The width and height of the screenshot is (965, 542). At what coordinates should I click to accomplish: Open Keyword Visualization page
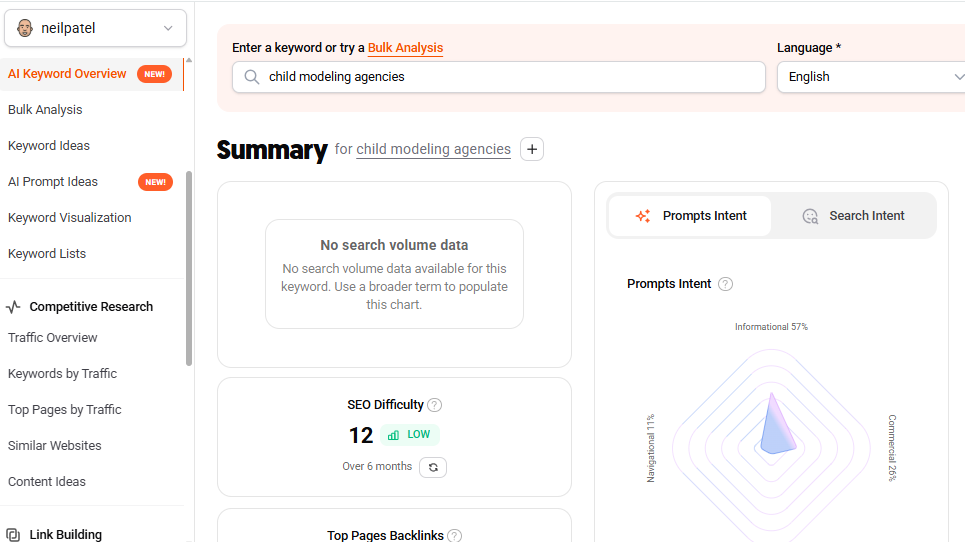pos(70,218)
